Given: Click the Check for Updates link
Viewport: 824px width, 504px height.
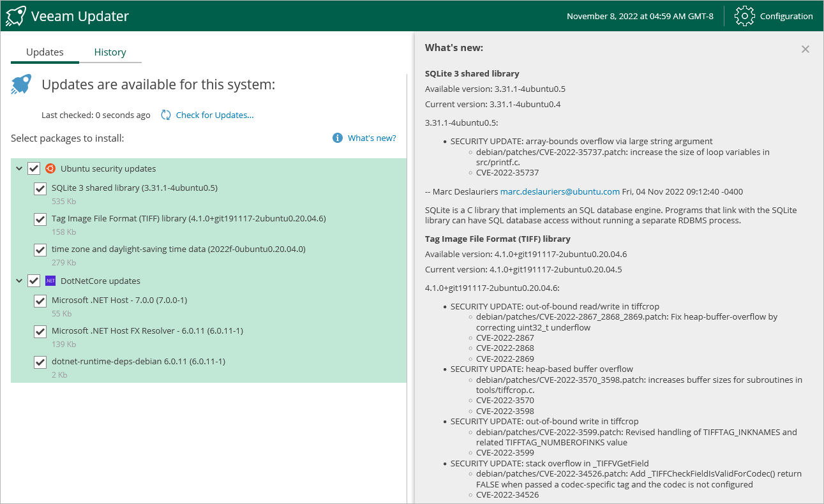Looking at the screenshot, I should point(214,115).
